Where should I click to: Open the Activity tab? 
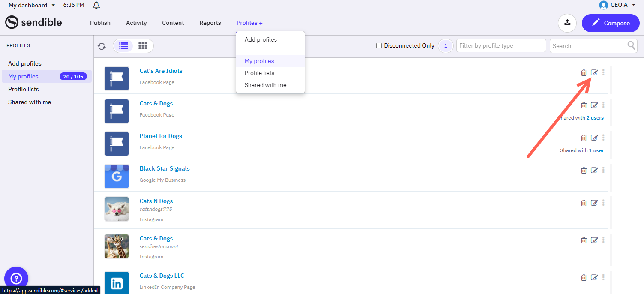tap(136, 23)
